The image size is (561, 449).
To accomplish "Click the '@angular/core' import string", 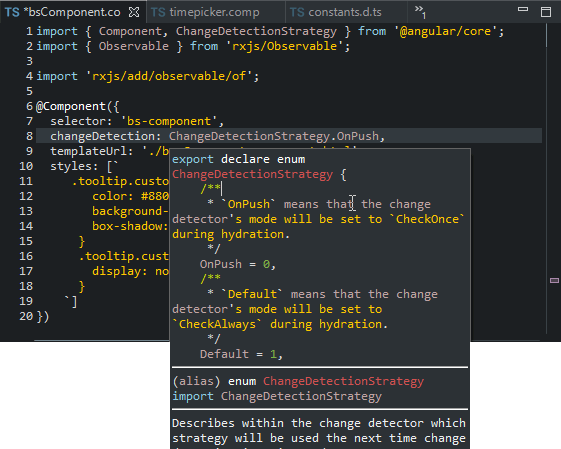I will [x=445, y=31].
